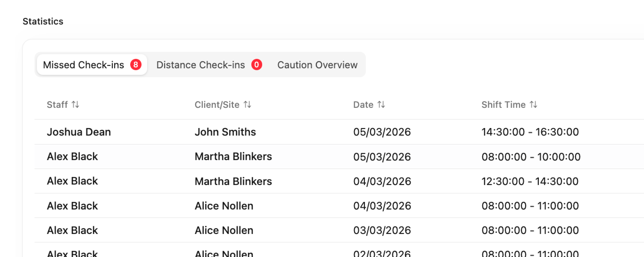Click the Client/Site sort arrows icon
Viewport: 644px width, 257px height.
click(x=247, y=104)
